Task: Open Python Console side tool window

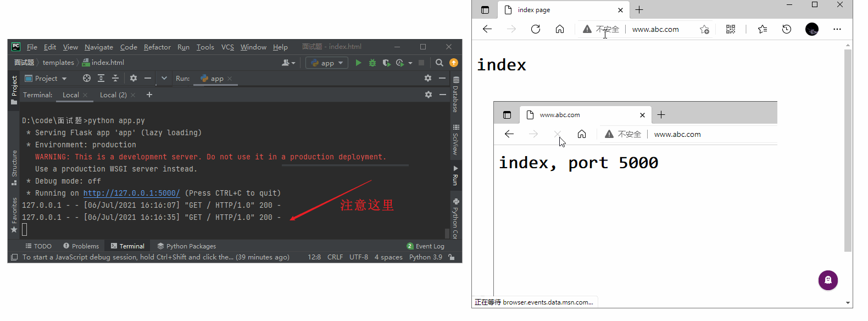Action: pyautogui.click(x=455, y=218)
